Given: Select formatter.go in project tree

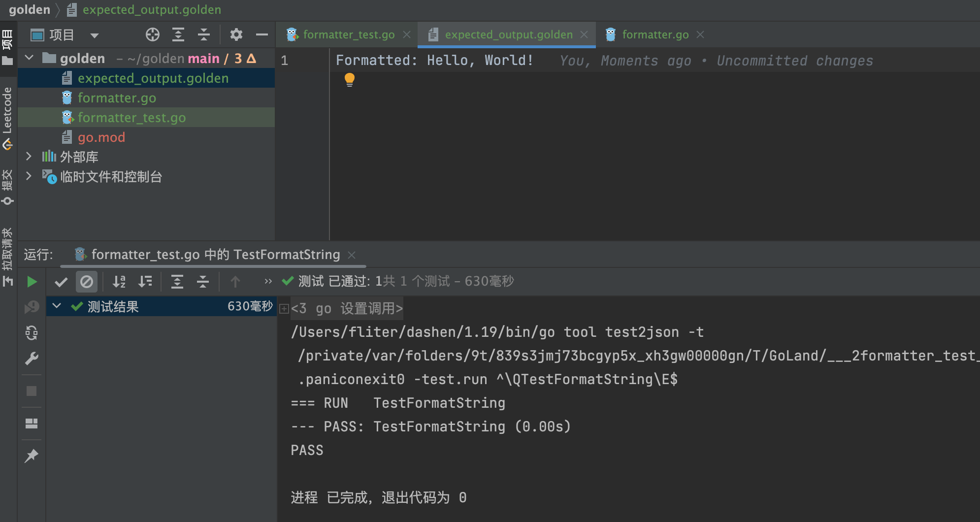Looking at the screenshot, I should click(x=146, y=98).
